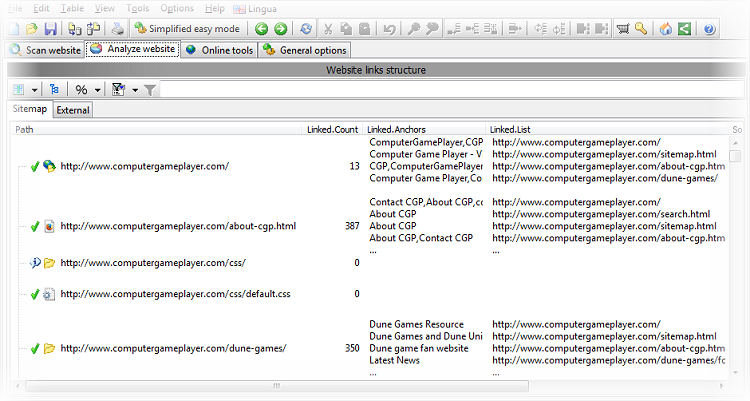The height and width of the screenshot is (401, 750).
Task: Click the shopping cart icon
Action: click(623, 29)
